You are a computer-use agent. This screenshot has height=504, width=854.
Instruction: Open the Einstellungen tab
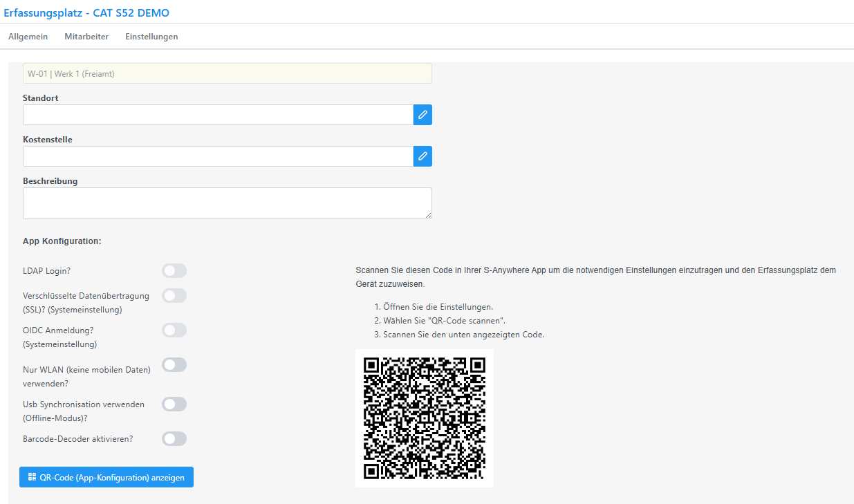pos(151,37)
